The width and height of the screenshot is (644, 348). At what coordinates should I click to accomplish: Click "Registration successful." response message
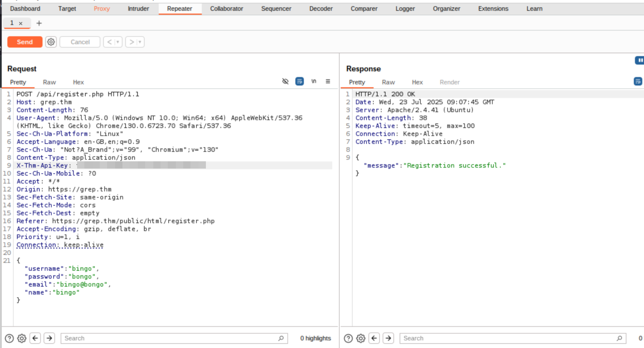[x=455, y=165]
